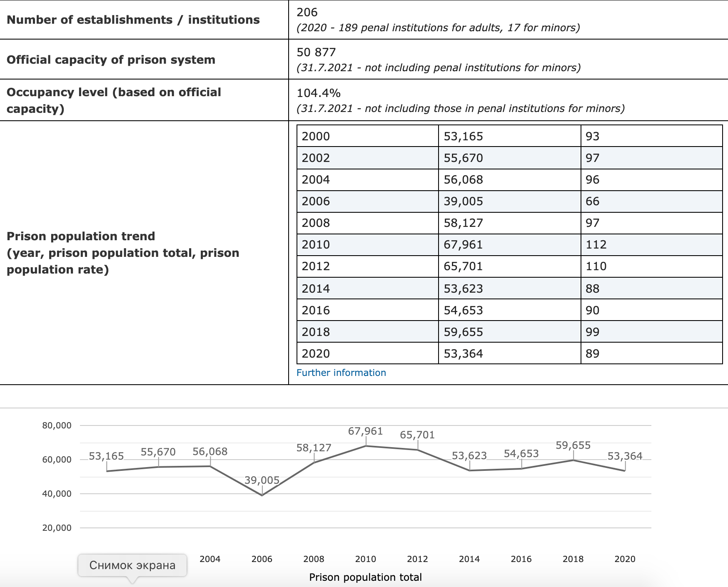Click the 58,127 table cell
This screenshot has height=587, width=728.
pos(463,223)
